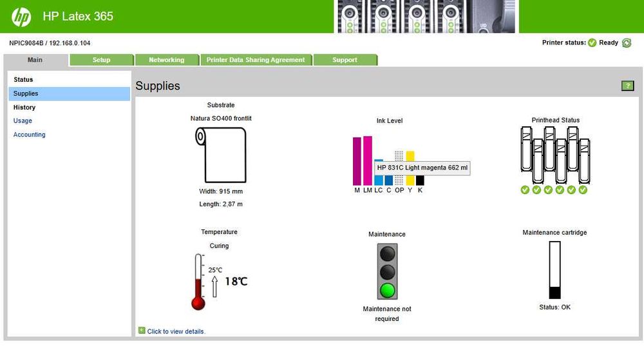Open the green help question mark icon

pos(627,86)
